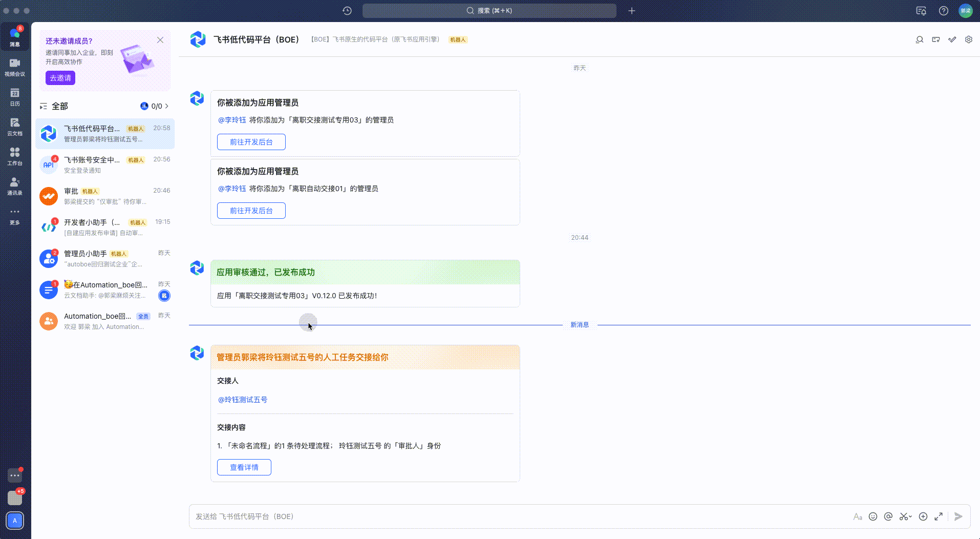
Task: Click @李玲钰 mention in 离职自动交接01 card
Action: (232, 189)
